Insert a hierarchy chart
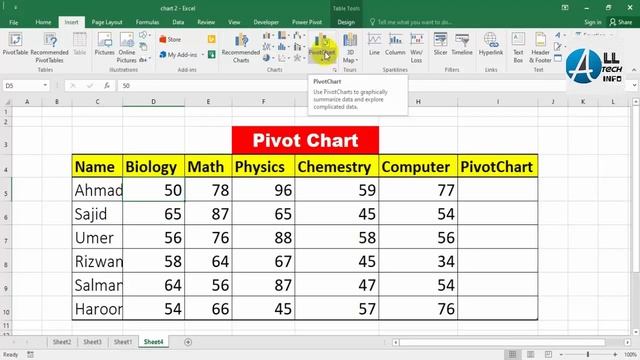Screen dimensions: 640x360 point(283,36)
